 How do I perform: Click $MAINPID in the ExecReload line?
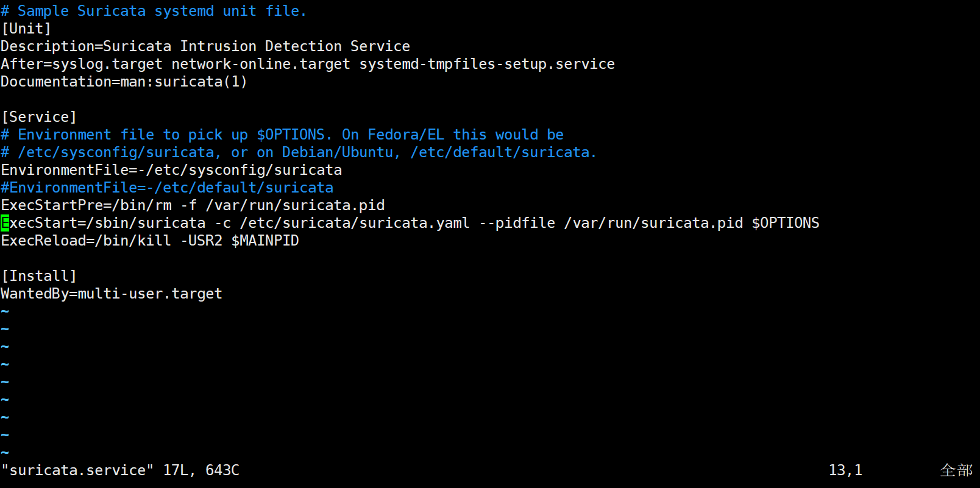click(265, 241)
